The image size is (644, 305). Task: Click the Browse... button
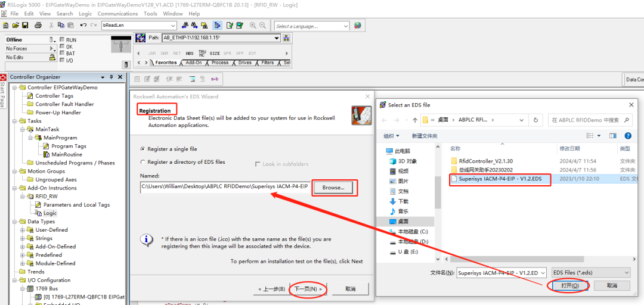point(333,188)
